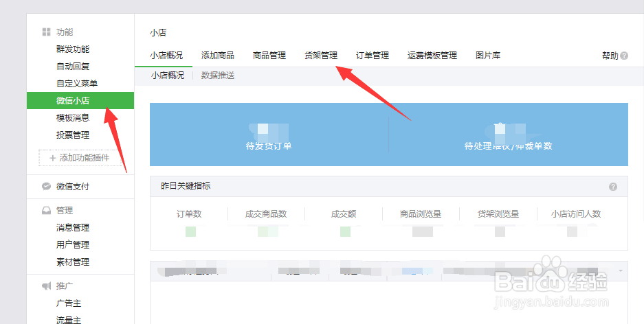The height and width of the screenshot is (324, 644).
Task: Click the 成交额 metric label
Action: [x=344, y=214]
